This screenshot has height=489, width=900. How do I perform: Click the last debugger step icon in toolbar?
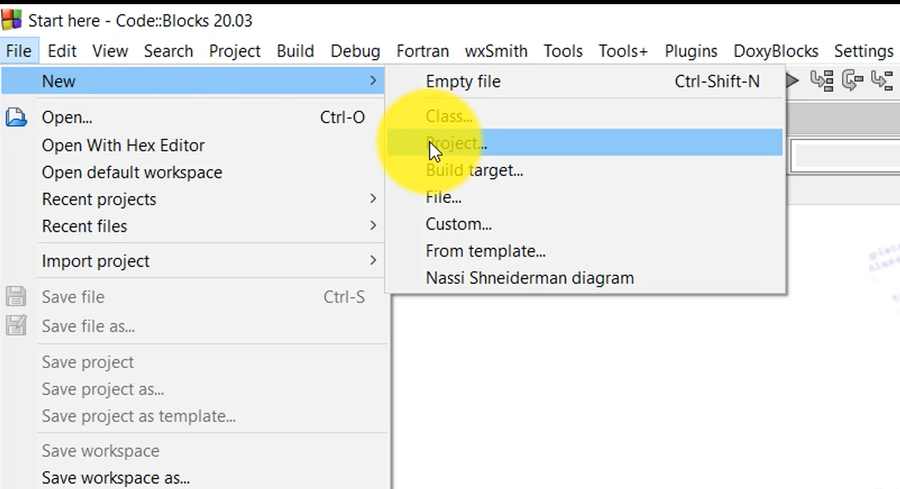tap(882, 80)
